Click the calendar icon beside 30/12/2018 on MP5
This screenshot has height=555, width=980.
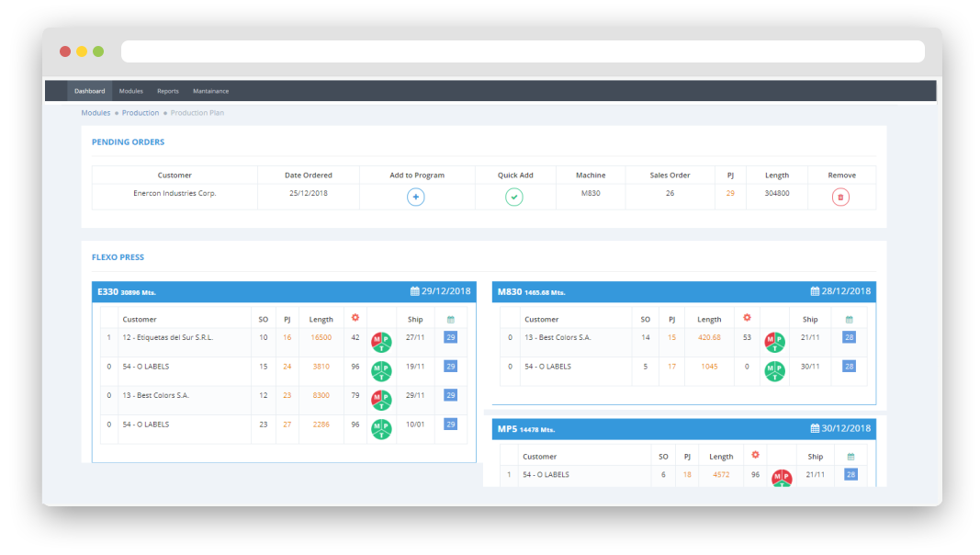pyautogui.click(x=815, y=429)
